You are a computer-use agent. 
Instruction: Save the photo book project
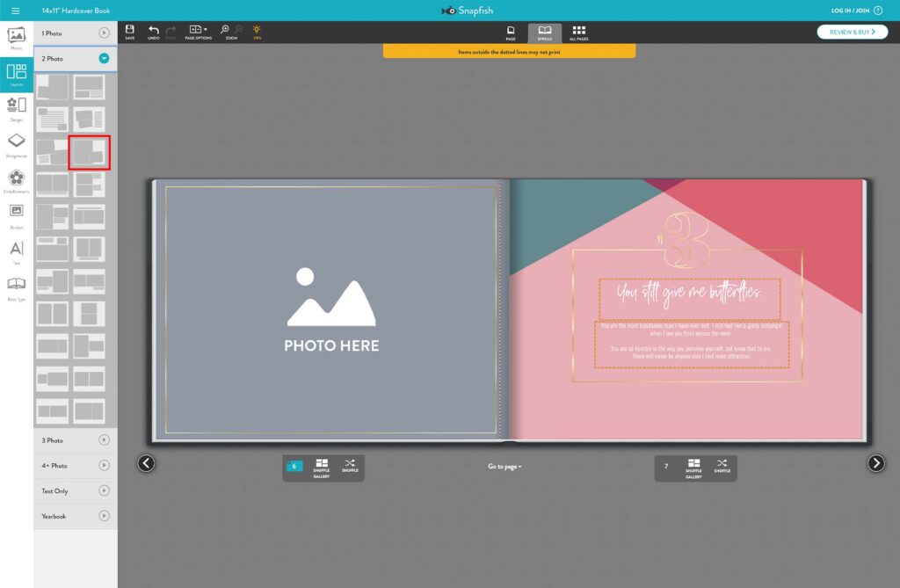[x=128, y=33]
